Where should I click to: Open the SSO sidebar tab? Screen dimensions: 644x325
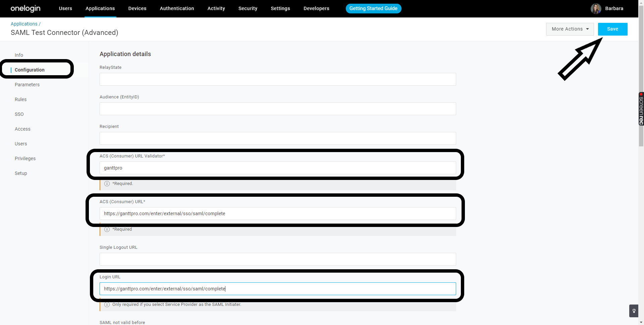click(19, 114)
